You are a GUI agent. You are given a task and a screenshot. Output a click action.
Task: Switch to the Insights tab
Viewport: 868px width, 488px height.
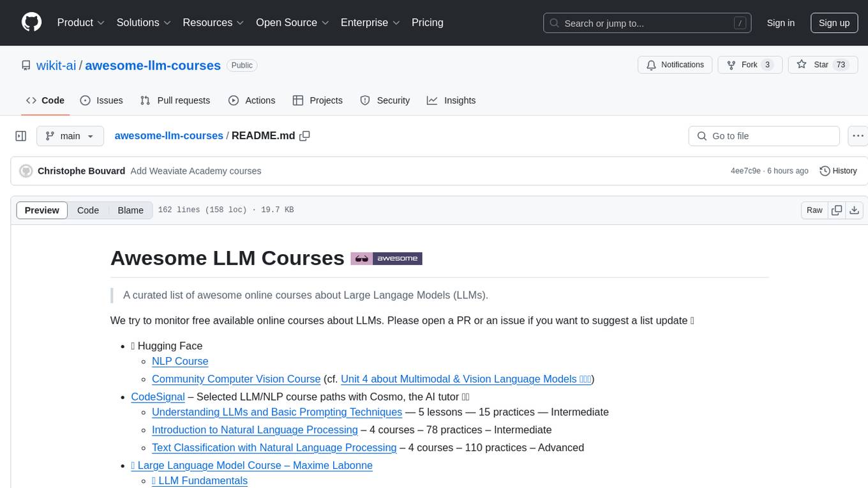[451, 100]
